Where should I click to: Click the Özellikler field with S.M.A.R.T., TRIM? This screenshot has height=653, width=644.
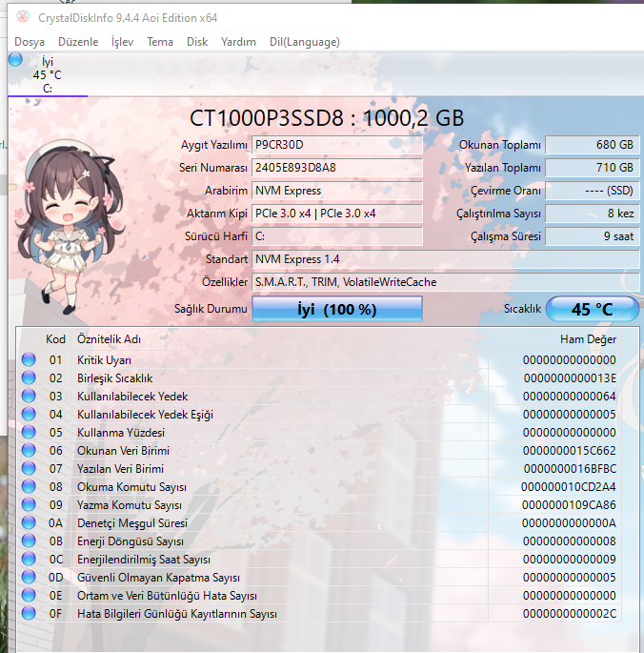(446, 282)
